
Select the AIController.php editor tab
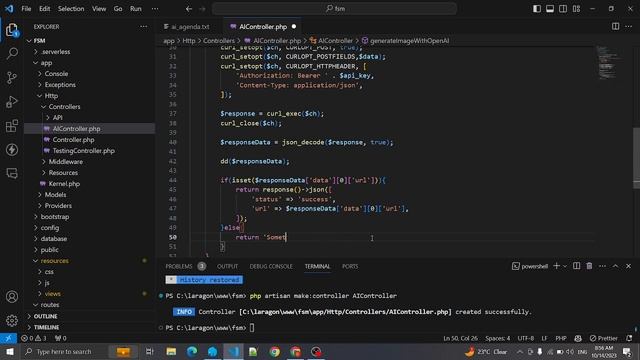click(263, 27)
